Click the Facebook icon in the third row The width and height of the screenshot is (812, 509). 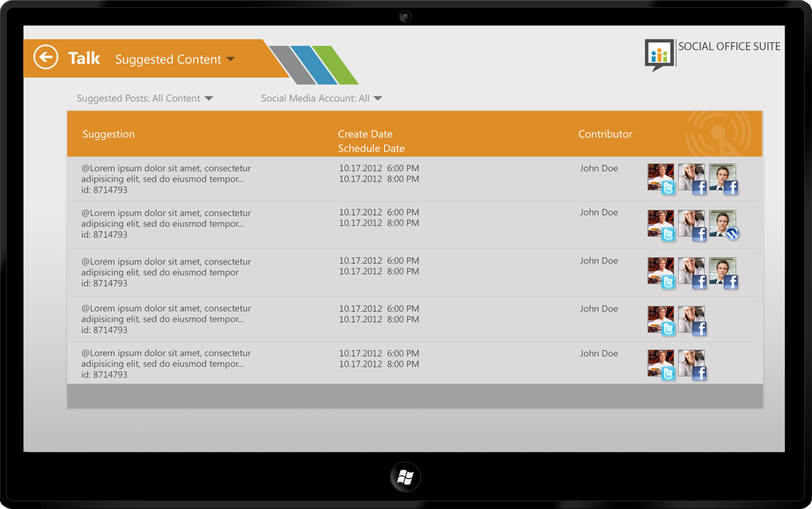click(x=700, y=283)
